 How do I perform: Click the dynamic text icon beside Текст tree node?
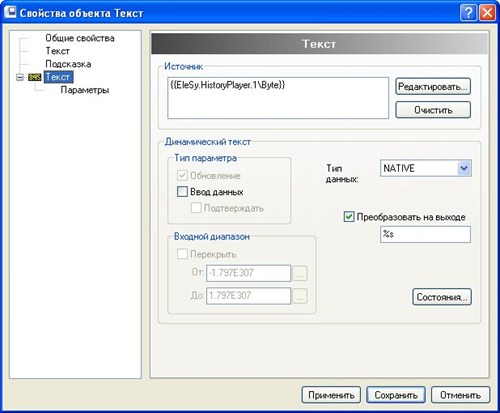pyautogui.click(x=34, y=77)
